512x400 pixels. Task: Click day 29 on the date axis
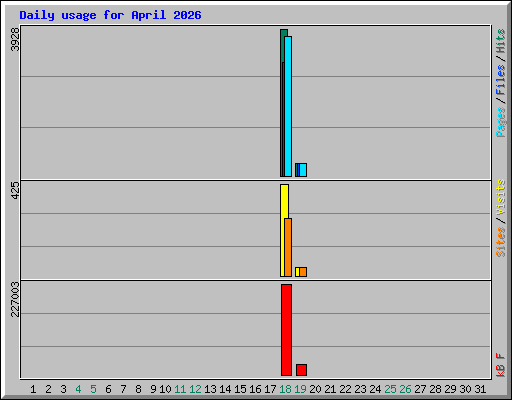coord(450,389)
